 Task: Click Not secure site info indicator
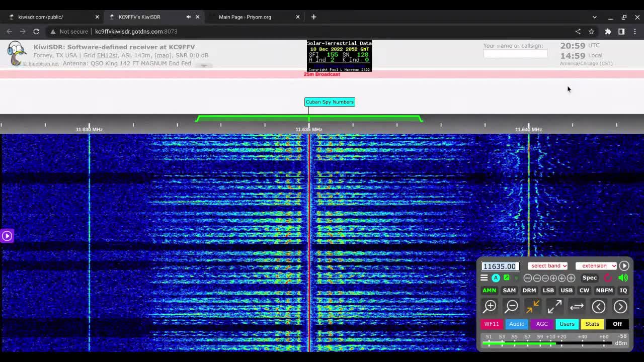pyautogui.click(x=68, y=31)
